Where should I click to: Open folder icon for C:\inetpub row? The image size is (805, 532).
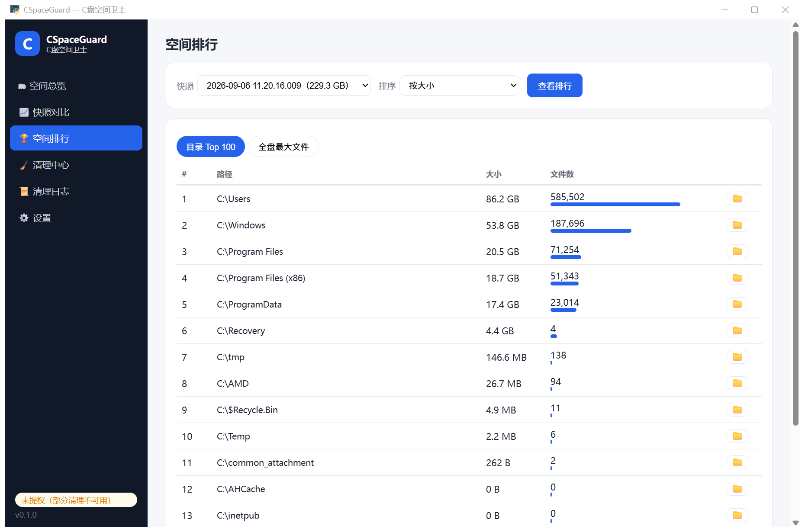pos(737,515)
